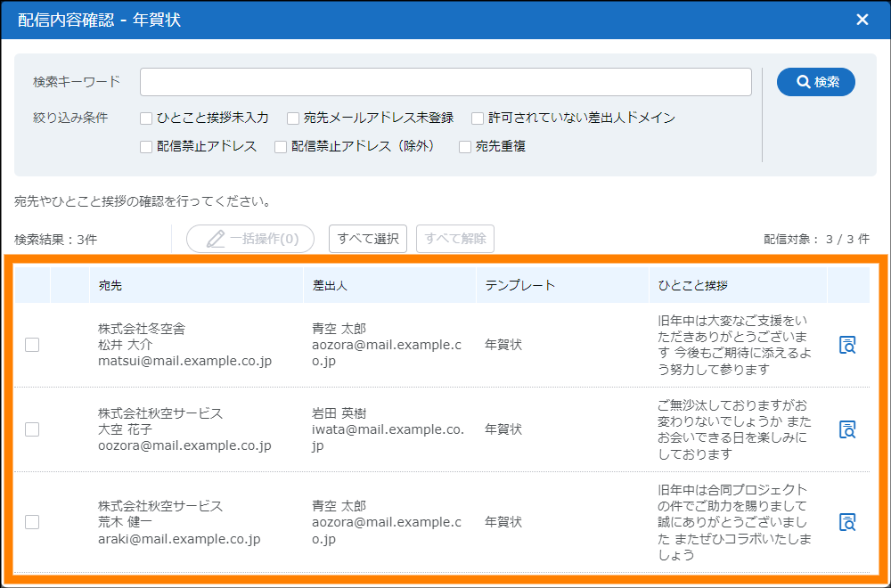The image size is (891, 588).
Task: Close the 配信内容確認 dialog
Action: pos(862,20)
